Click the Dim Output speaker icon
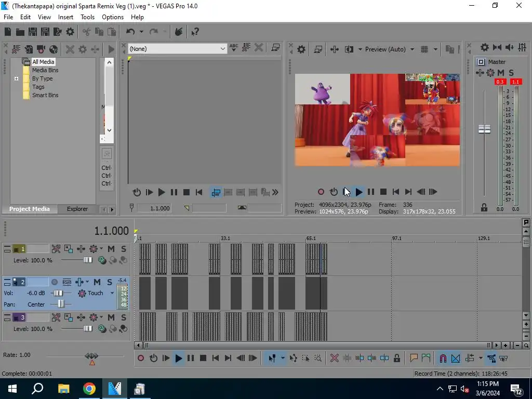This screenshot has width=532, height=399. pos(510,47)
